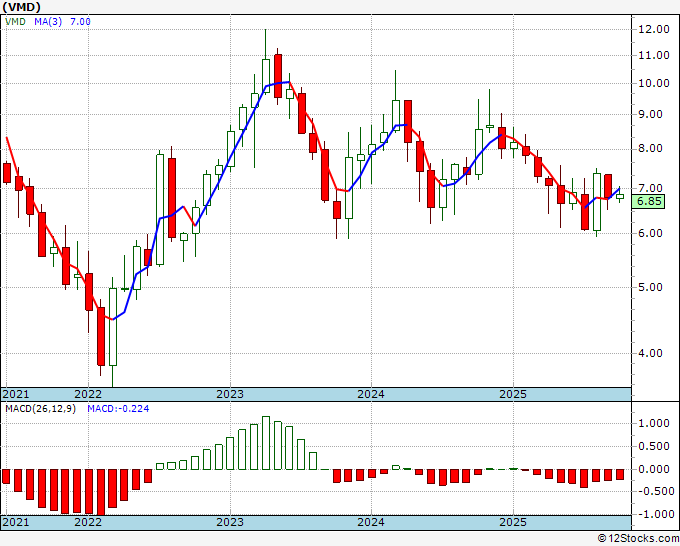Click 2025 on the MACD panel time axis
680x546 pixels.
(513, 522)
